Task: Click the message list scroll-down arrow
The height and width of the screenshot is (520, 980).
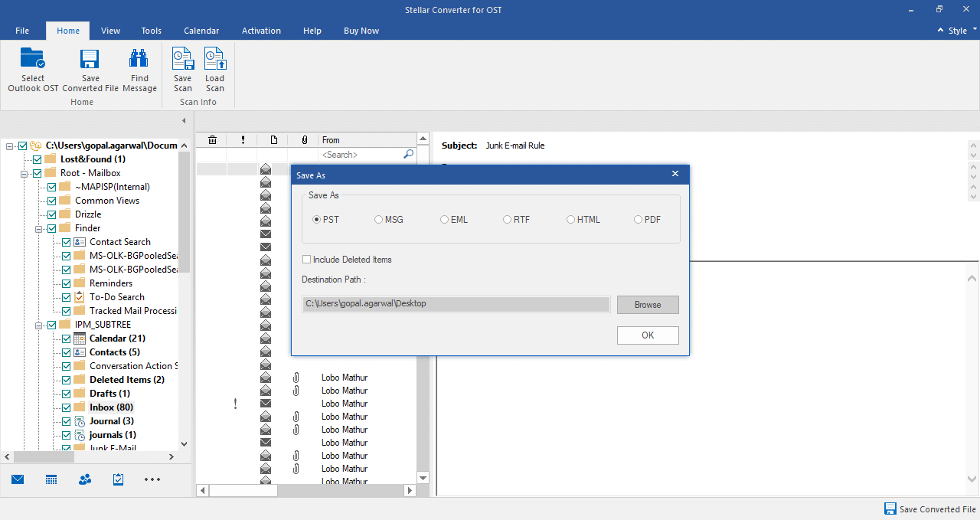Action: [x=423, y=478]
